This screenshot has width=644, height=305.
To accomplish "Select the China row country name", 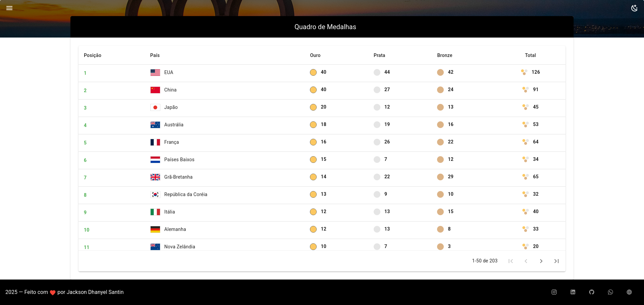I will pyautogui.click(x=170, y=90).
